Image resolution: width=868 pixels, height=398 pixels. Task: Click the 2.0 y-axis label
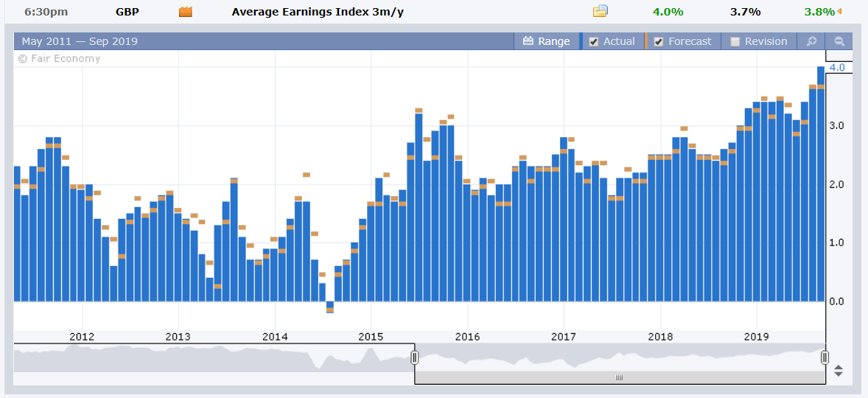(837, 184)
